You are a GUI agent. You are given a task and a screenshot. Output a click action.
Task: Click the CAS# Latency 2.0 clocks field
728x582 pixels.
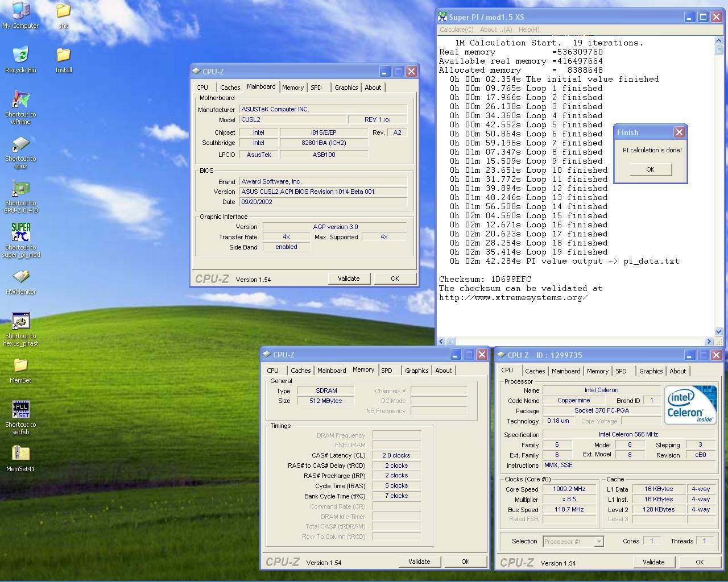pyautogui.click(x=396, y=455)
